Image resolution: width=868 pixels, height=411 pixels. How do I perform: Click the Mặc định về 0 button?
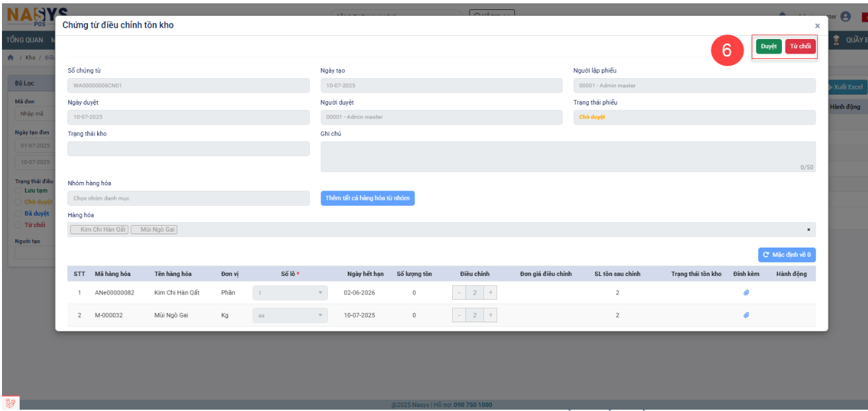click(x=787, y=255)
